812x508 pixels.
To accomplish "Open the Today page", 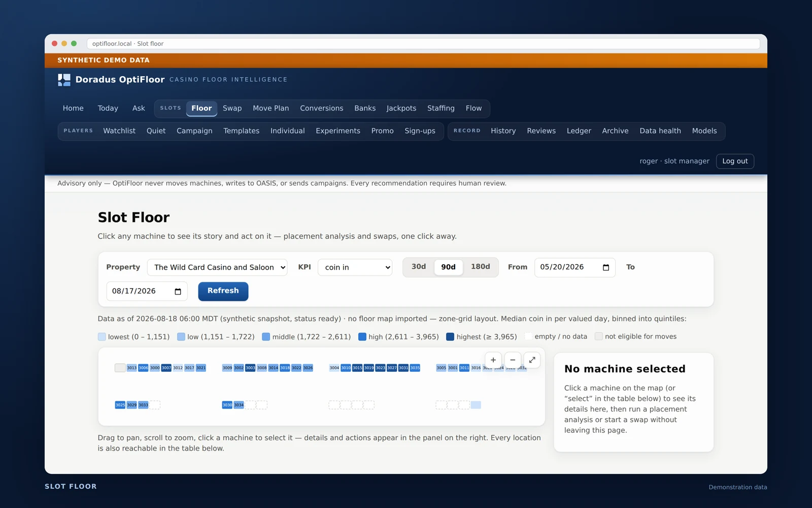I will pyautogui.click(x=108, y=108).
